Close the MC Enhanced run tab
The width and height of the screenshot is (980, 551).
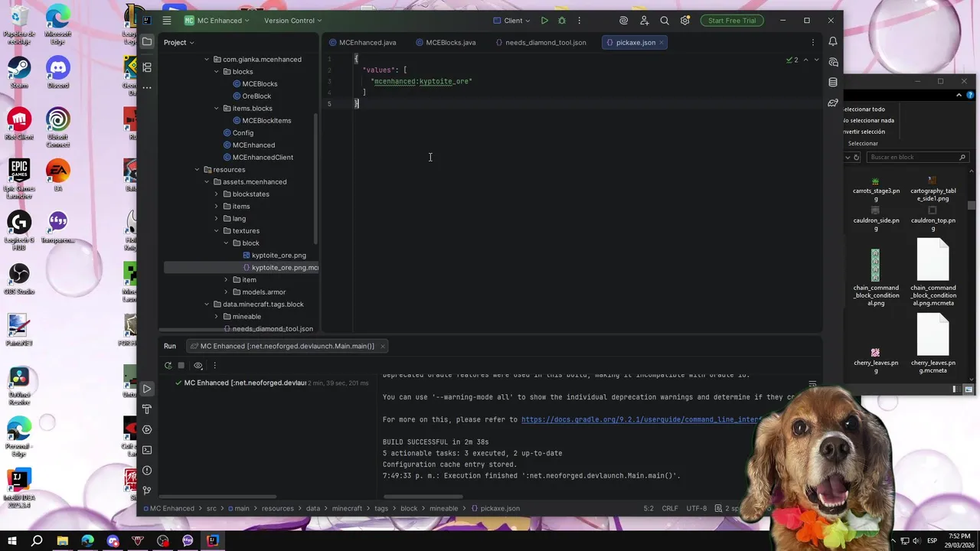point(382,346)
